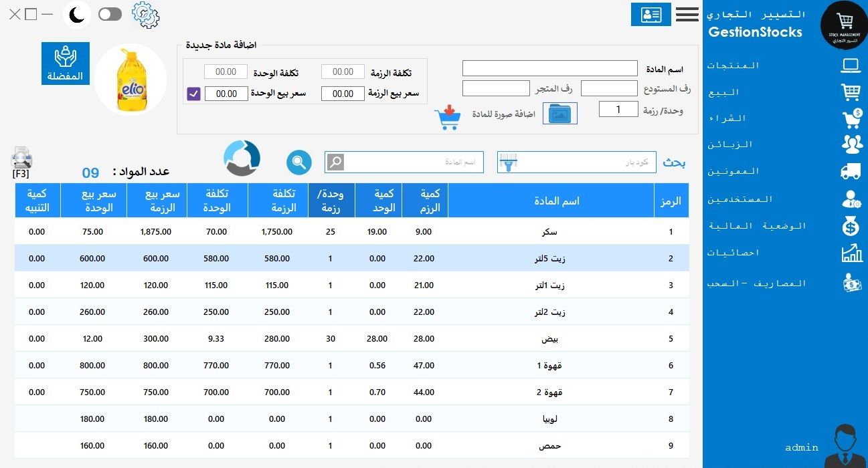Click the المصاريف expenses money icon
This screenshot has height=468, width=868.
coord(851,282)
